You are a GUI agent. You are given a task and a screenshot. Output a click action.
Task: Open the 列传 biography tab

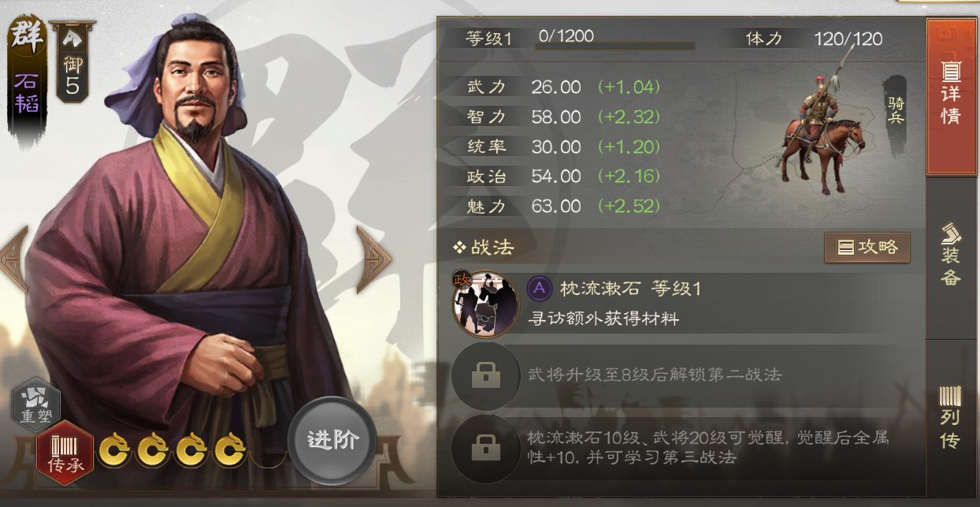click(x=952, y=419)
